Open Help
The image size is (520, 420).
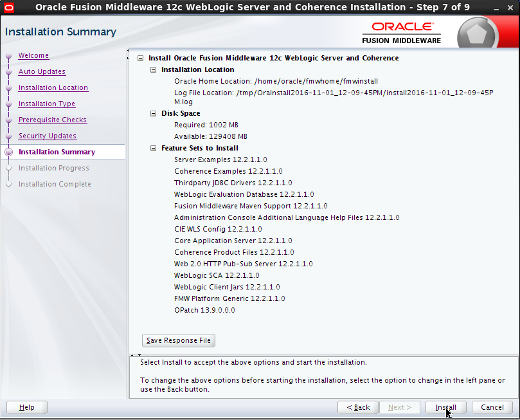tap(27, 407)
